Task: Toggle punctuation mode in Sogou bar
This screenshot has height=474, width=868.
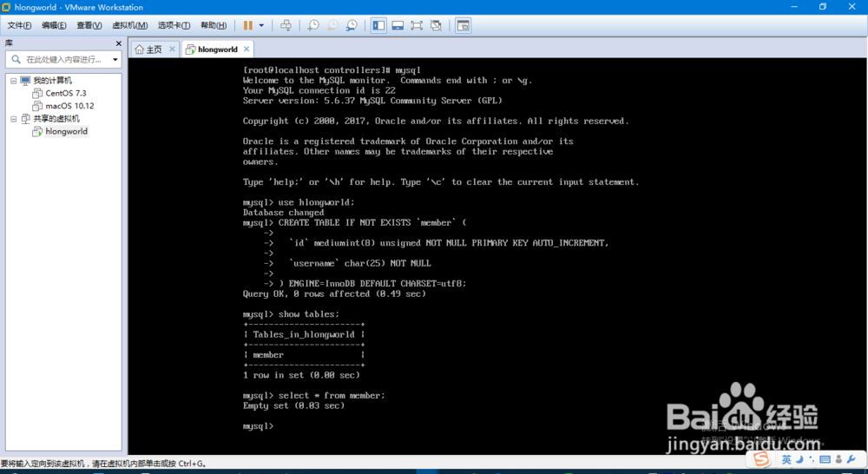Action: (811, 459)
